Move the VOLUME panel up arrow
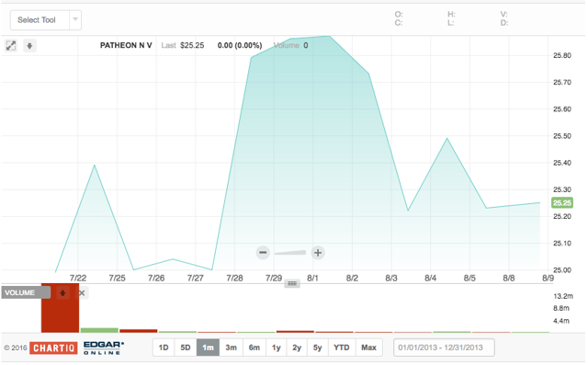Image resolution: width=588 pixels, height=365 pixels. click(x=62, y=292)
